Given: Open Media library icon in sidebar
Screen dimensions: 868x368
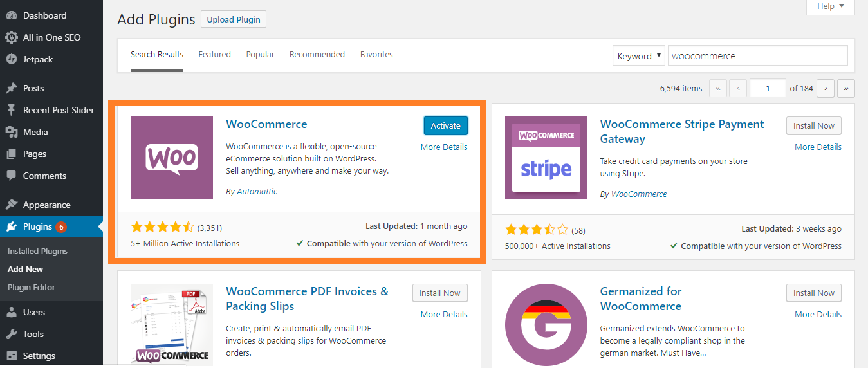Looking at the screenshot, I should click(11, 132).
